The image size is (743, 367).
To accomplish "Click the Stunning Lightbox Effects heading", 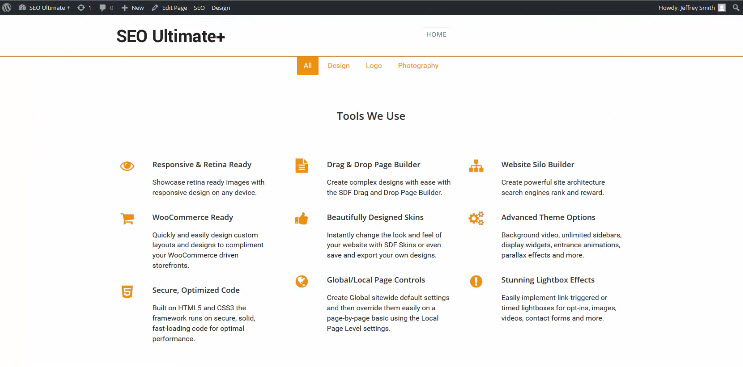I will click(548, 280).
